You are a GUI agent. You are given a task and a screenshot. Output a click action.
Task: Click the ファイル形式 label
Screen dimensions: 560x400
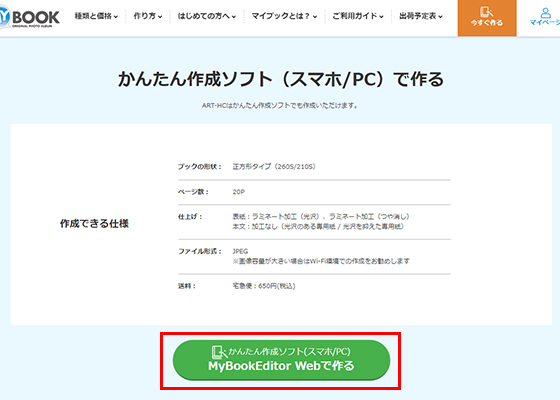point(200,251)
